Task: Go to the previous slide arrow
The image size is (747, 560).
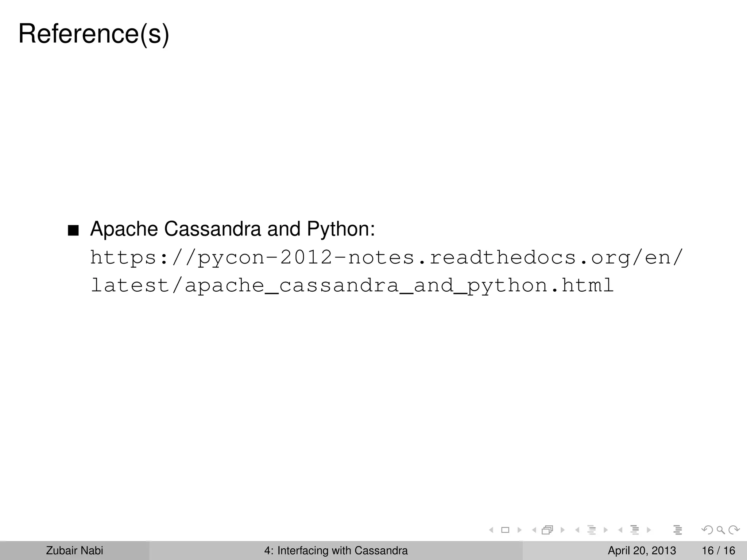Action: [491, 530]
